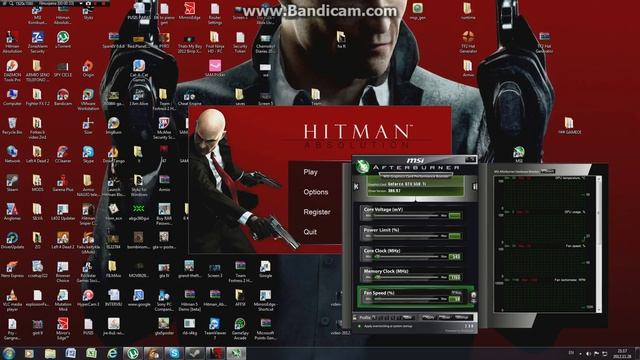This screenshot has width=640, height=360.
Task: Open the CCleaner desktop icon
Action: (x=62, y=154)
